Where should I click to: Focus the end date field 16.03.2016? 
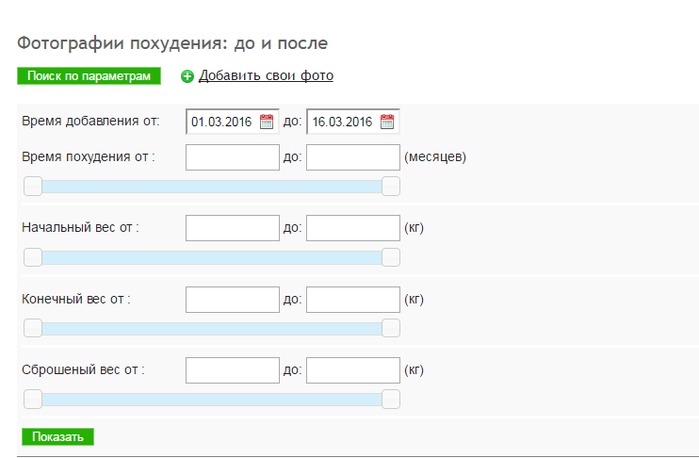pos(342,122)
